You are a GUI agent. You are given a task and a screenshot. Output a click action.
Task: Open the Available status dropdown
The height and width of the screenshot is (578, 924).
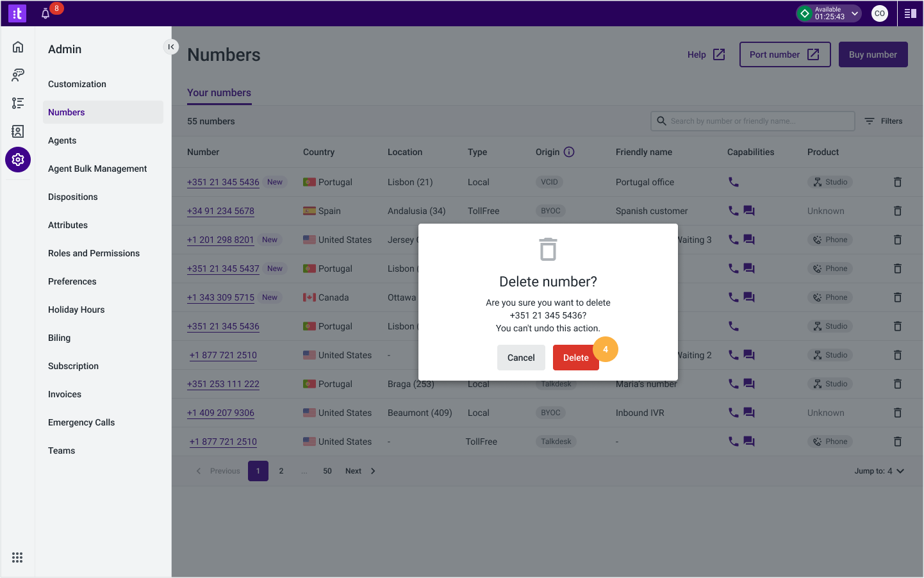(x=829, y=13)
